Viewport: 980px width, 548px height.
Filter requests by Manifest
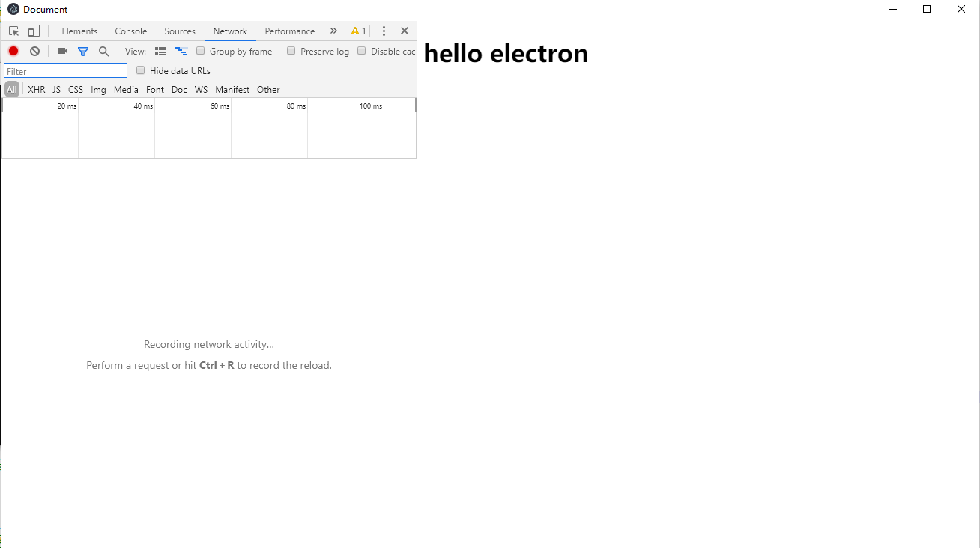tap(232, 90)
